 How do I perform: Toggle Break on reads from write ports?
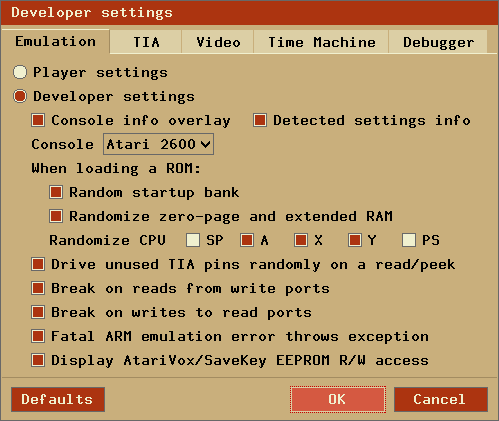38,288
